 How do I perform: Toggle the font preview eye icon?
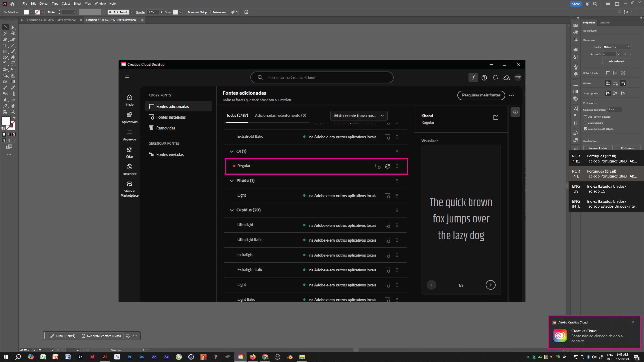coord(515,112)
